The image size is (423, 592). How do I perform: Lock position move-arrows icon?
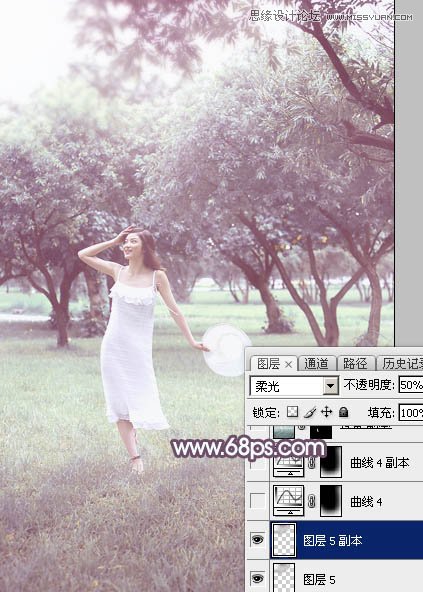click(x=326, y=412)
